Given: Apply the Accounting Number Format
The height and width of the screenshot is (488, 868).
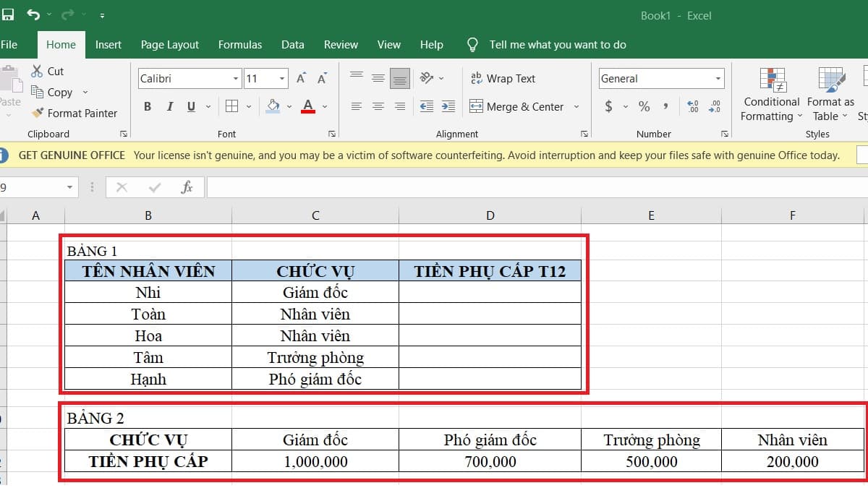Looking at the screenshot, I should point(608,106).
